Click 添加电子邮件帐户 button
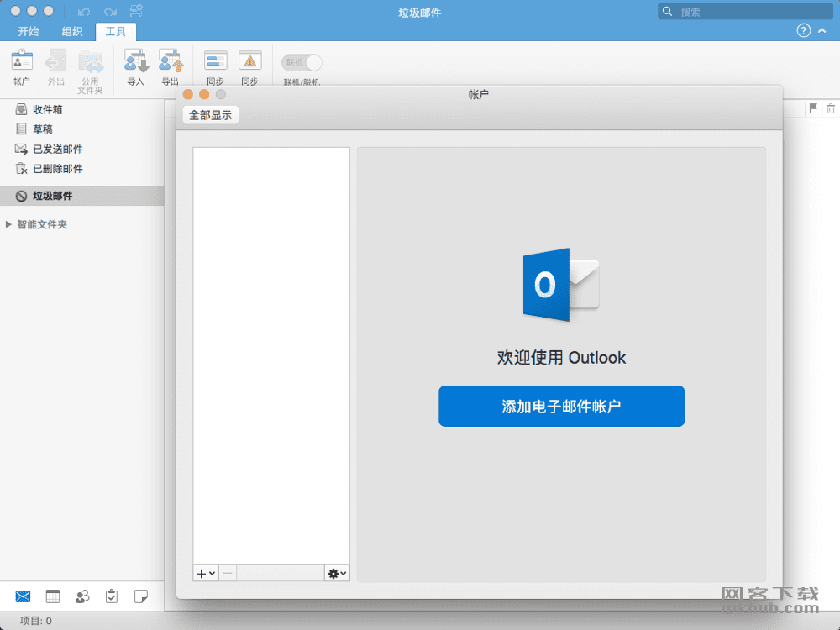Screen dimensions: 840x630 pos(561,406)
